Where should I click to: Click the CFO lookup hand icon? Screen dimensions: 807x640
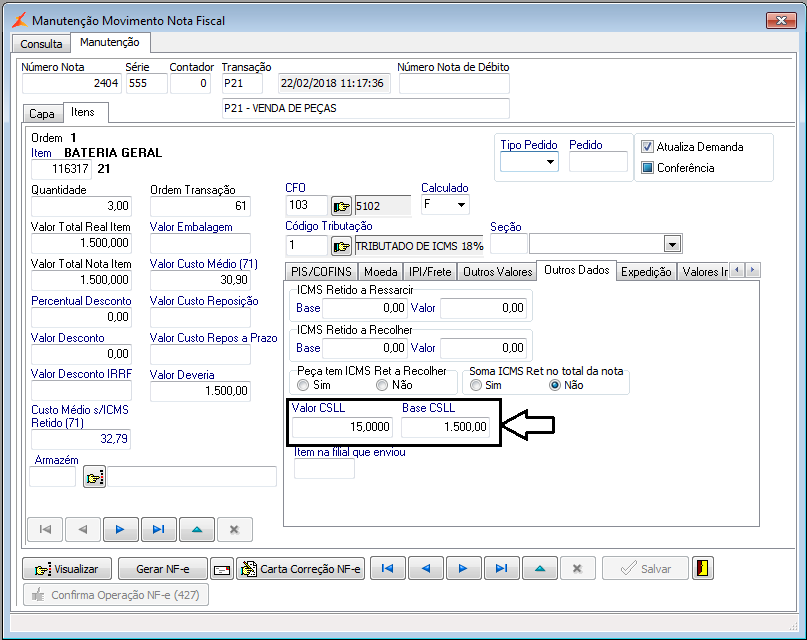342,207
